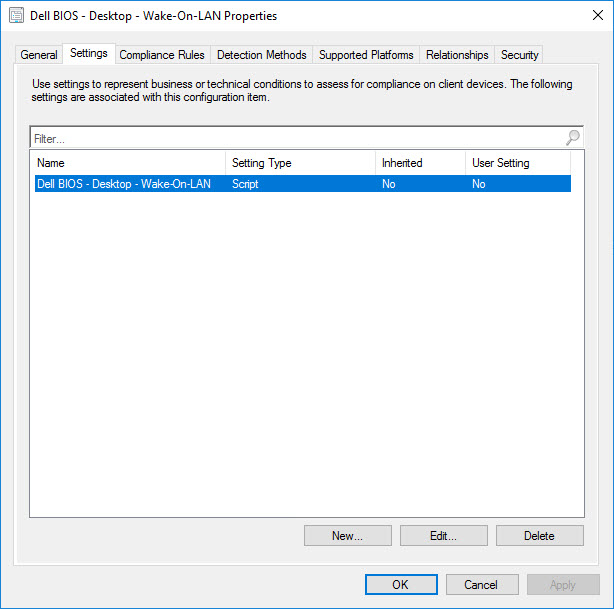Switch to the Relationships tab
This screenshot has width=614, height=609.
point(457,55)
